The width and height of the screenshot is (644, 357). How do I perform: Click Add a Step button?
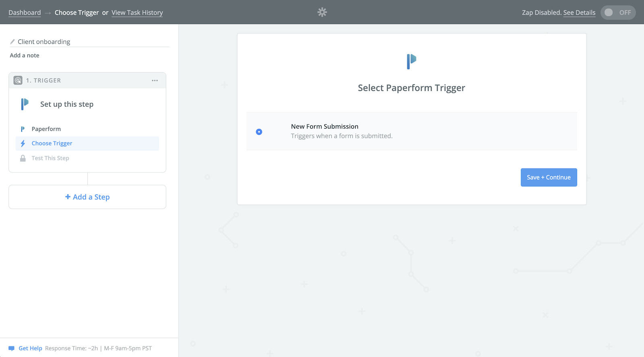87,197
